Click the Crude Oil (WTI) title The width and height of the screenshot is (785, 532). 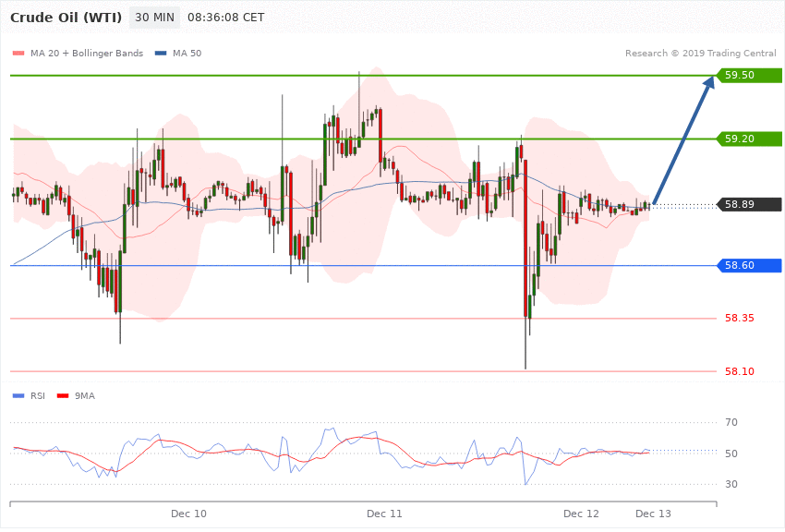click(x=66, y=18)
